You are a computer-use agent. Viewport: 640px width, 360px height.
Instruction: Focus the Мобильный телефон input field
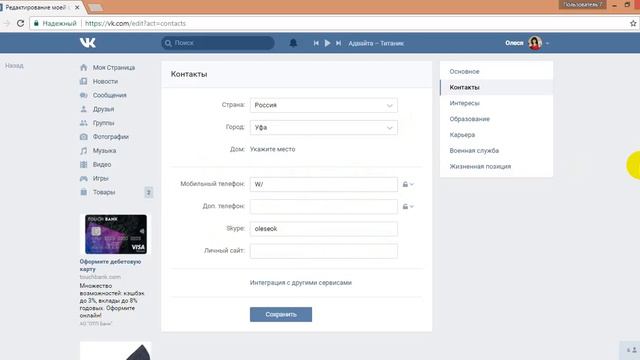tap(324, 184)
